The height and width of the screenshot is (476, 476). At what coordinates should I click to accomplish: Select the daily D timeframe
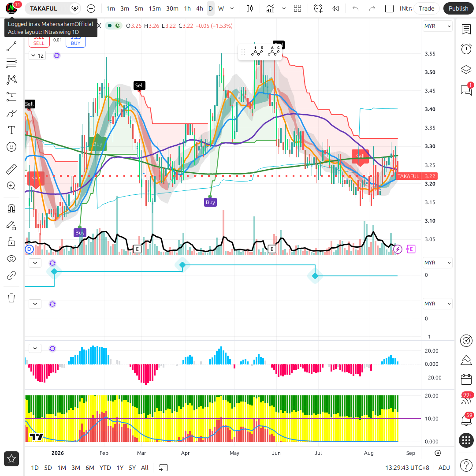click(x=210, y=8)
